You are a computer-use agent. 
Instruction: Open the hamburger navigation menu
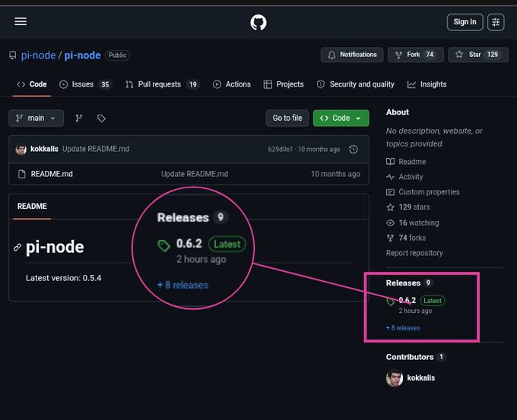point(21,22)
